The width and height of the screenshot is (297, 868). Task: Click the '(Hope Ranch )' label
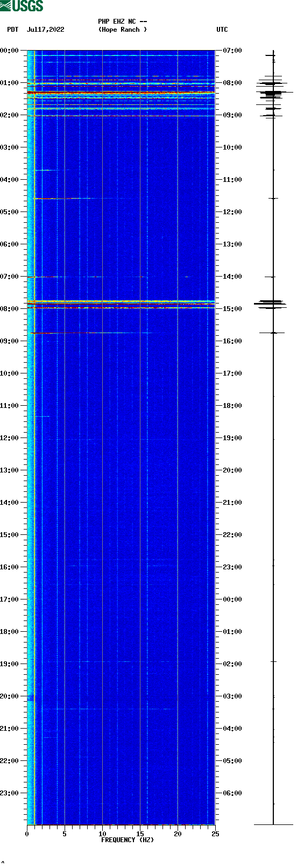click(123, 30)
